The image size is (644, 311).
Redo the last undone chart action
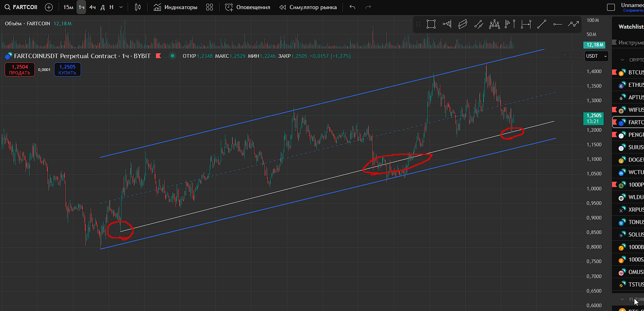(x=368, y=7)
